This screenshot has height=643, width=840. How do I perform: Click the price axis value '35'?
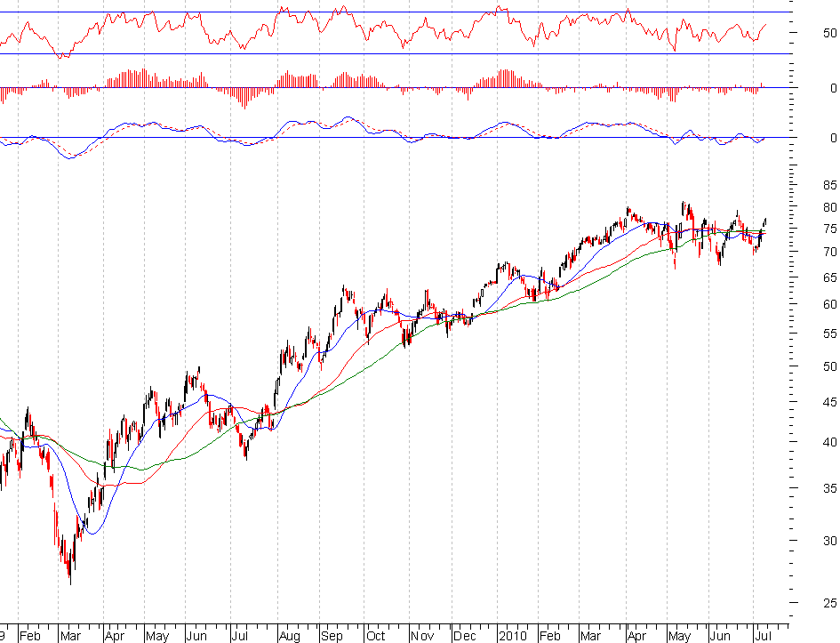[830, 488]
